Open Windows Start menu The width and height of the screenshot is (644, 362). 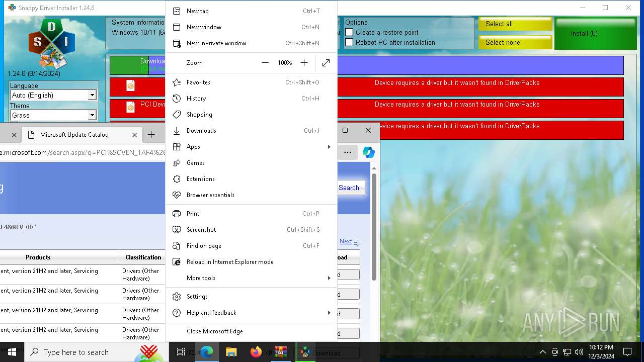click(x=12, y=352)
